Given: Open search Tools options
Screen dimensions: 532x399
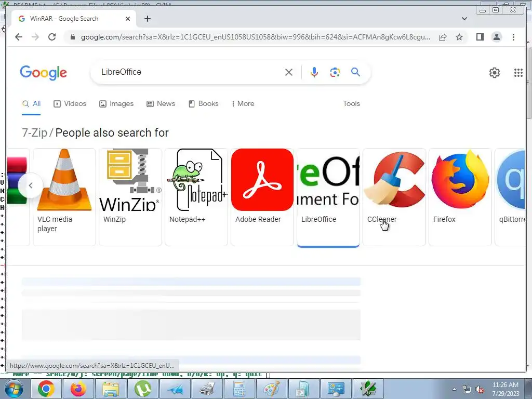Looking at the screenshot, I should [352, 104].
